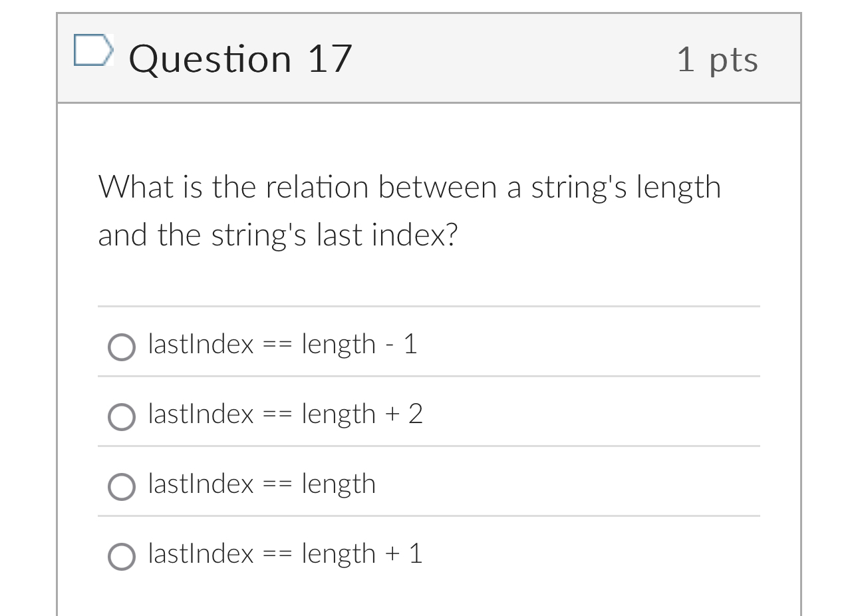This screenshot has height=616, width=858.
Task: Click the label lastIndex == length
Action: click(x=261, y=484)
